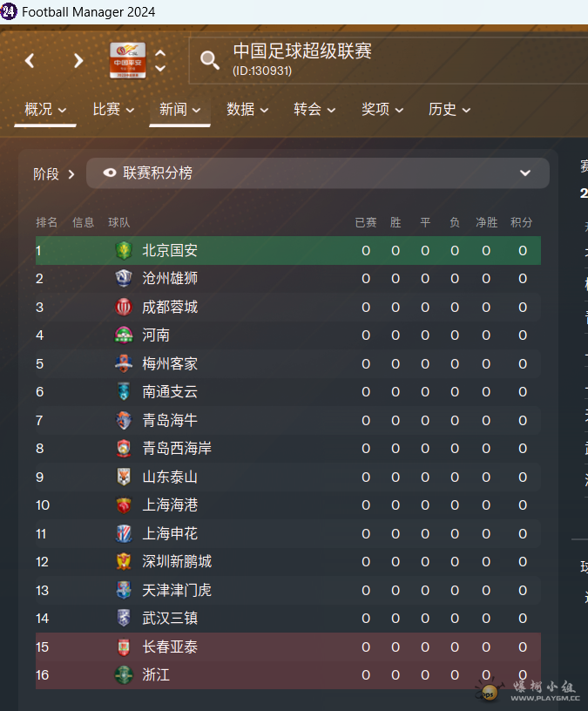Click the 成都蓉城 club badge
The height and width of the screenshot is (711, 588).
coord(123,307)
